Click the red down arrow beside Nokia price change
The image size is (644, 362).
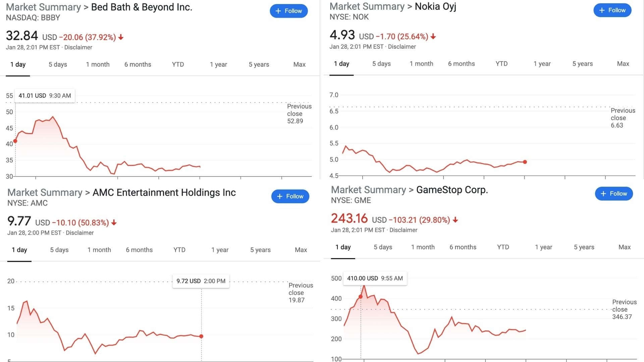click(433, 36)
